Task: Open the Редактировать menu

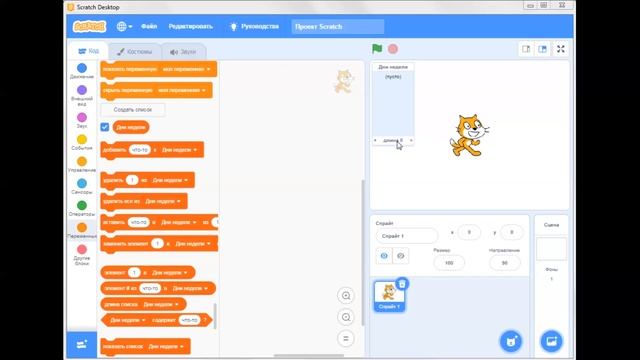Action: 191,26
